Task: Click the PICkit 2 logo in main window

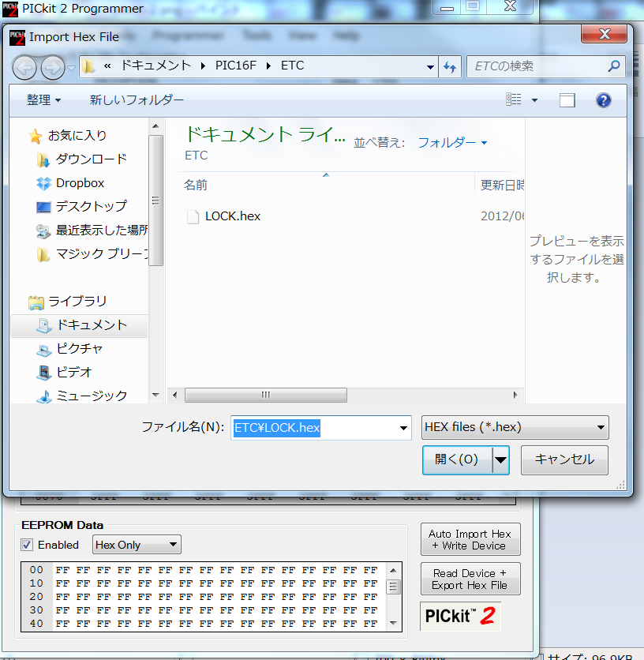Action: click(x=460, y=617)
